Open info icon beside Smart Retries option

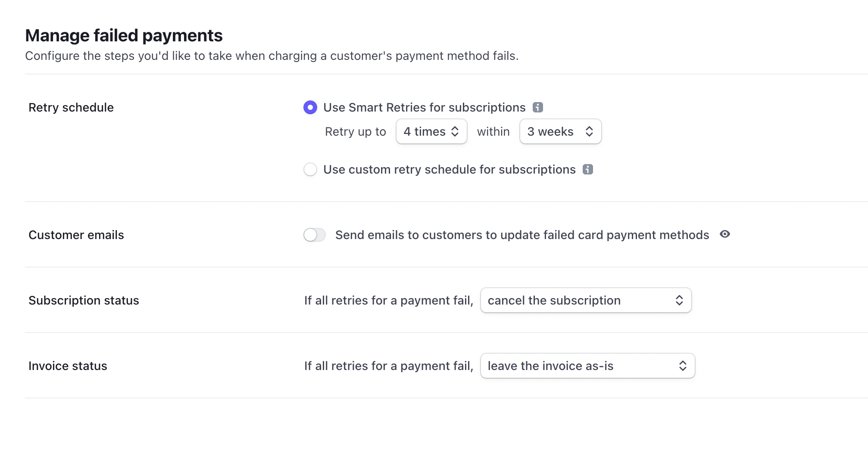[x=537, y=107]
